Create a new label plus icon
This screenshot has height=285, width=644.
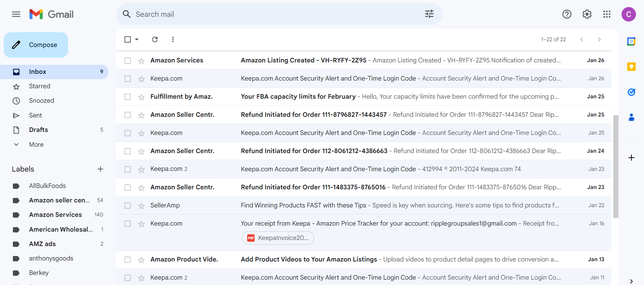coord(100,169)
